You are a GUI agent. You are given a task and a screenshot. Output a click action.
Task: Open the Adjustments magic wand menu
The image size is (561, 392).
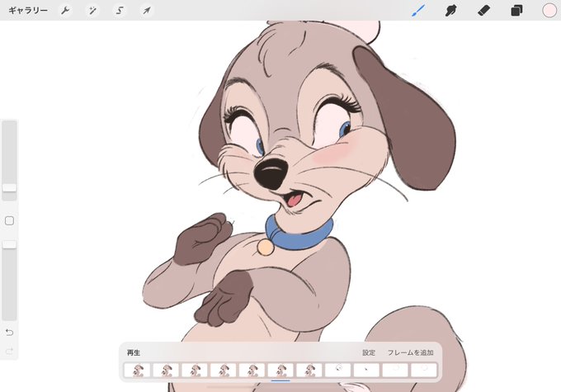[92, 11]
